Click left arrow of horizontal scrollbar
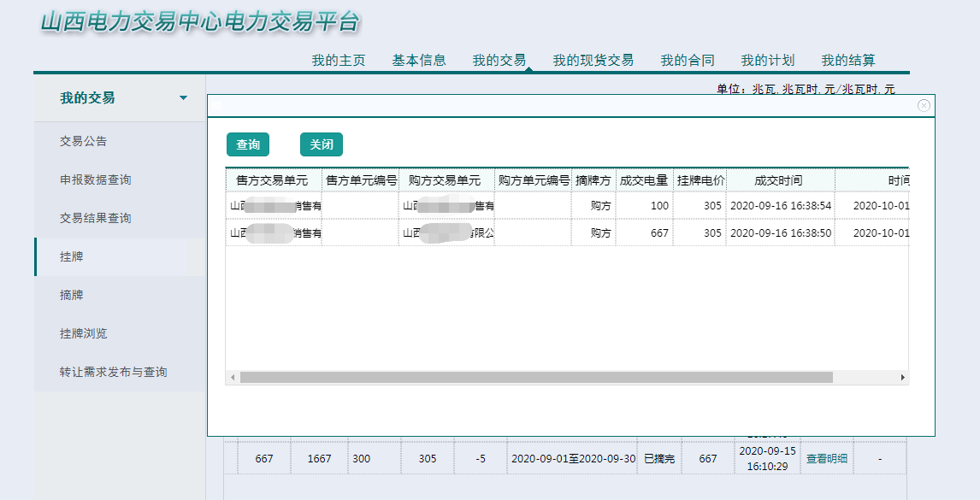 tap(233, 377)
